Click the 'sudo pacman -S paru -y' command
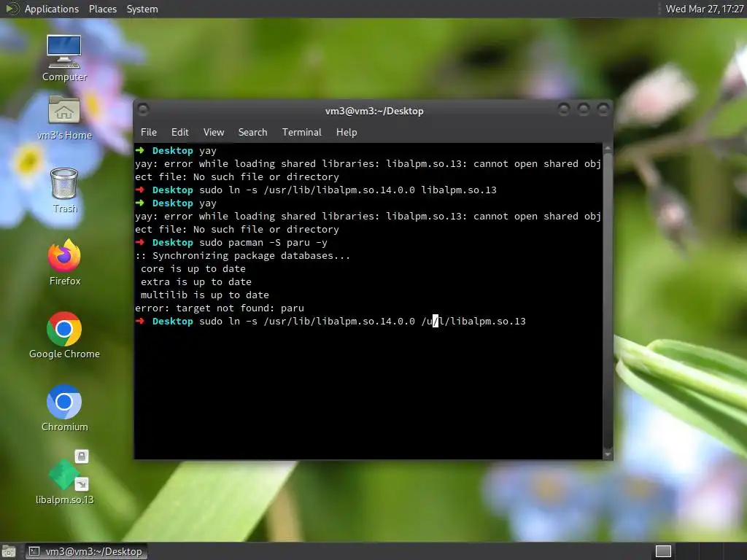This screenshot has height=560, width=747. 263,243
